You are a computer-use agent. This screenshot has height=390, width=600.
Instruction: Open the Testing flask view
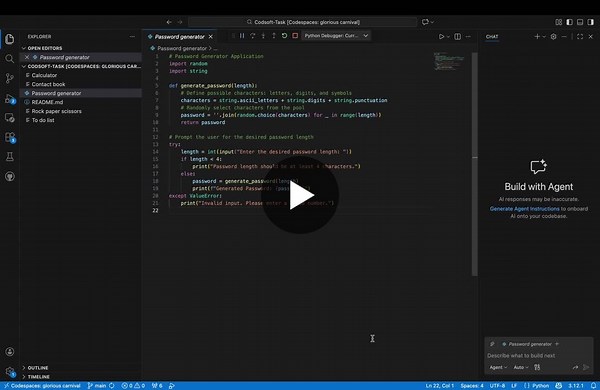click(x=10, y=157)
